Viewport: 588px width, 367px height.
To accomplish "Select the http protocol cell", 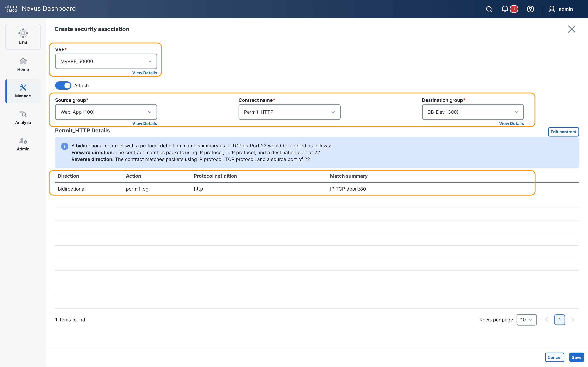I will tap(198, 189).
